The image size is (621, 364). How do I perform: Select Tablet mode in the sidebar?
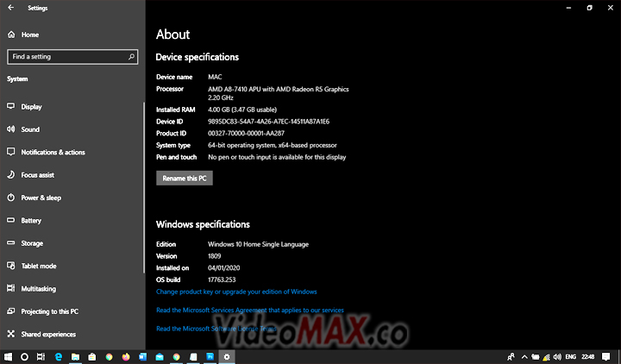coord(39,266)
